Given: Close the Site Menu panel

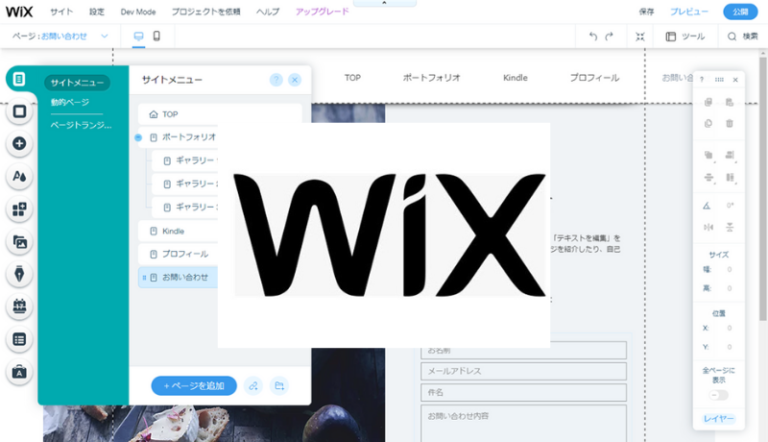Looking at the screenshot, I should pyautogui.click(x=295, y=80).
